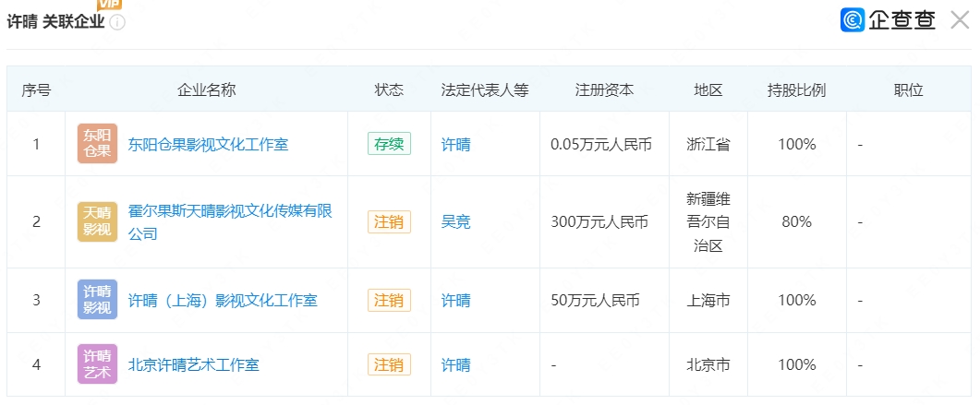Click the 许晴艺术 company logo thumbnail

[x=98, y=363]
